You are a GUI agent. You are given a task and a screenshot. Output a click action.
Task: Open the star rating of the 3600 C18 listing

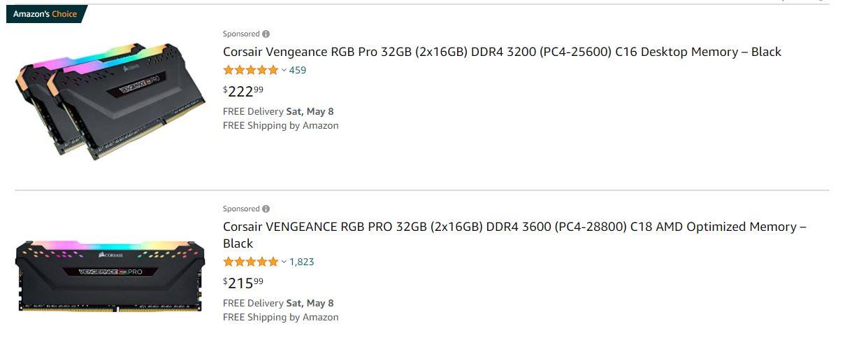(250, 262)
